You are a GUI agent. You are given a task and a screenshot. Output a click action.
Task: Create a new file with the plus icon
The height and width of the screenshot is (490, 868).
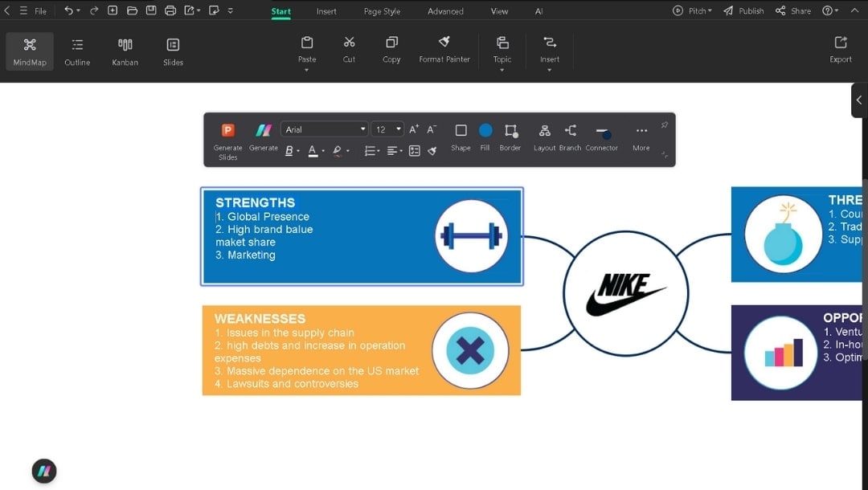coord(113,10)
